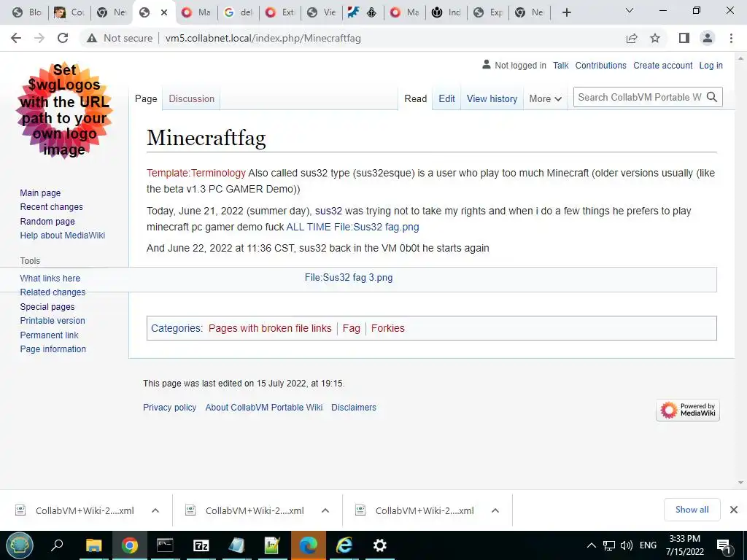This screenshot has height=560, width=747.
Task: Open the Forkies category link
Action: 388,328
